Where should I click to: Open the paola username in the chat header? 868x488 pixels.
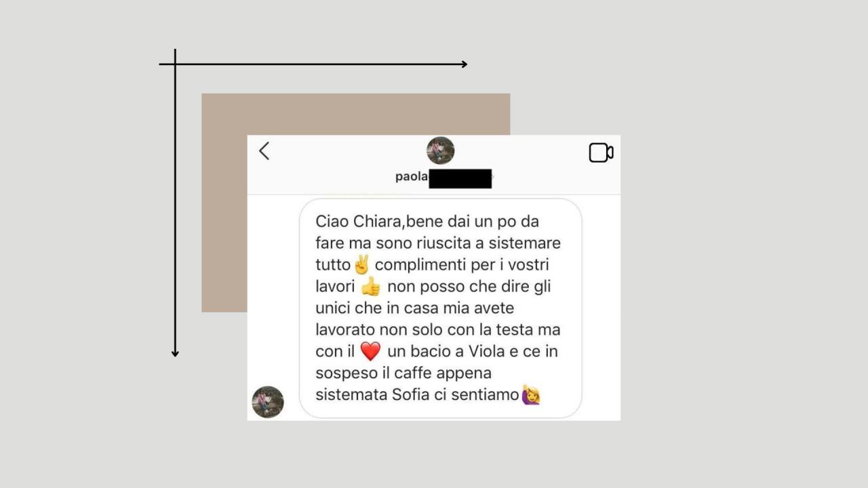pos(412,177)
